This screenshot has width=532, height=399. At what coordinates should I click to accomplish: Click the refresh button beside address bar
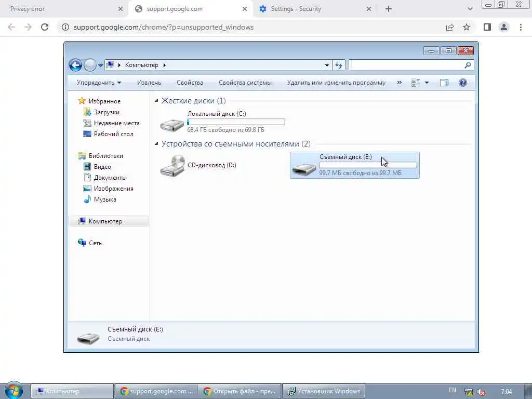pos(339,65)
